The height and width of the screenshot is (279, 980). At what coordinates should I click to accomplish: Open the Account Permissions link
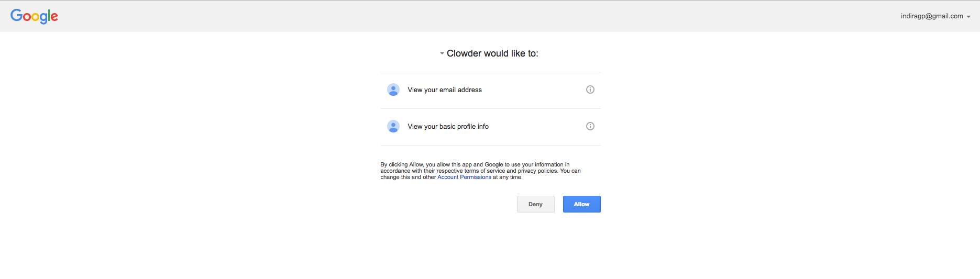pyautogui.click(x=464, y=177)
